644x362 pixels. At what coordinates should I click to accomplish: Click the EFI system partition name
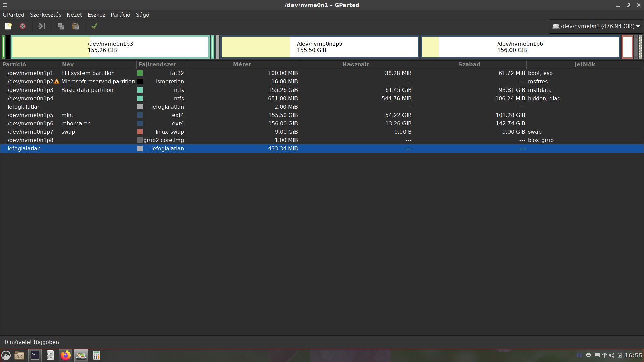click(x=88, y=73)
